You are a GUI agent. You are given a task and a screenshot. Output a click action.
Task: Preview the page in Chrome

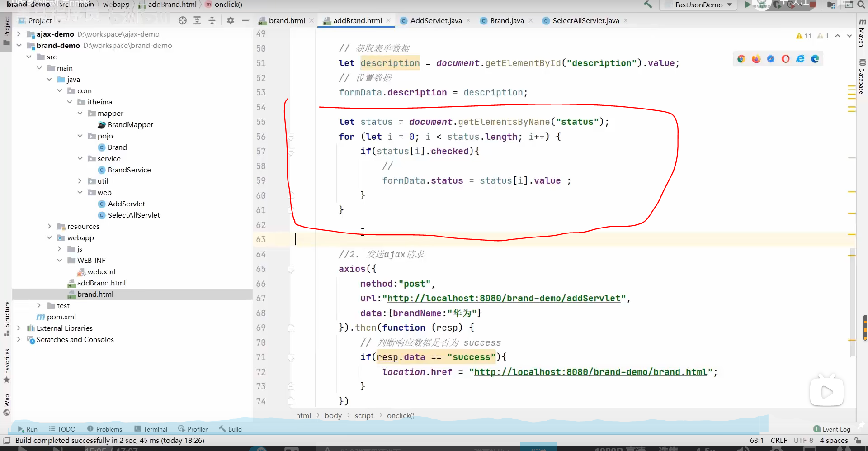(741, 59)
